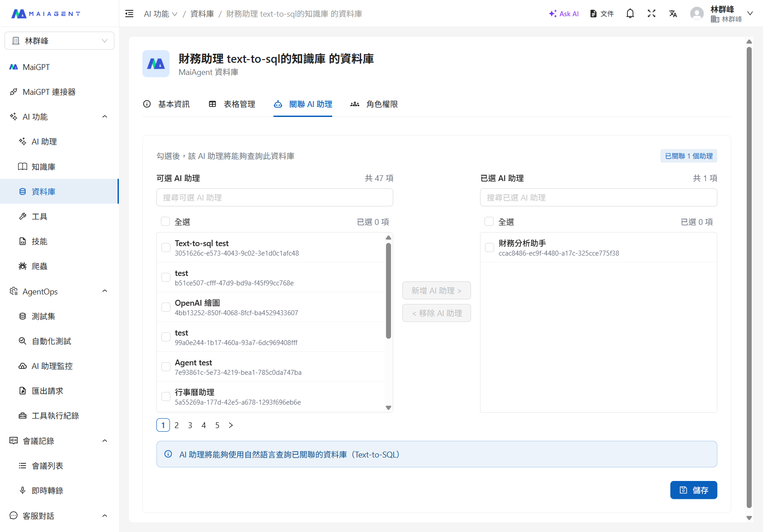
Task: Select the language translation icon
Action: tap(673, 14)
